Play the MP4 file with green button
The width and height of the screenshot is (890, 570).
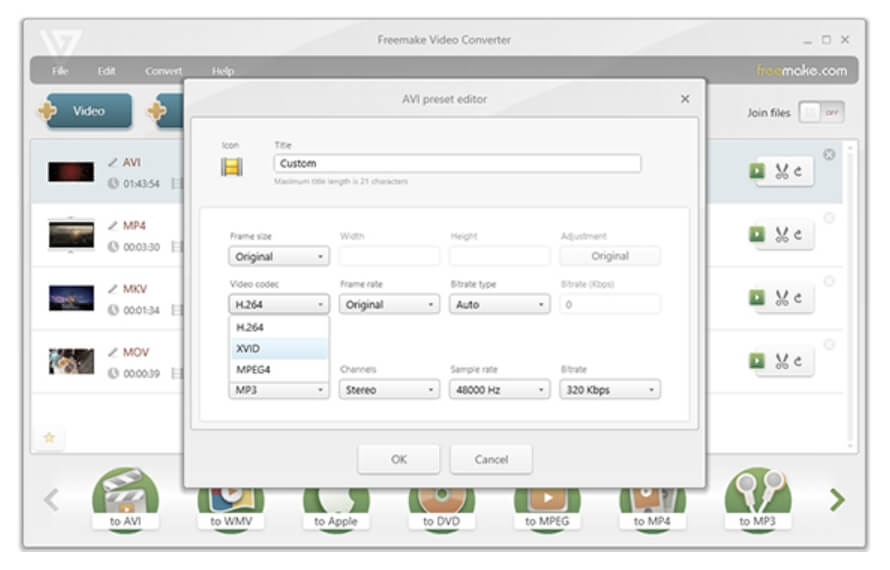pos(757,234)
